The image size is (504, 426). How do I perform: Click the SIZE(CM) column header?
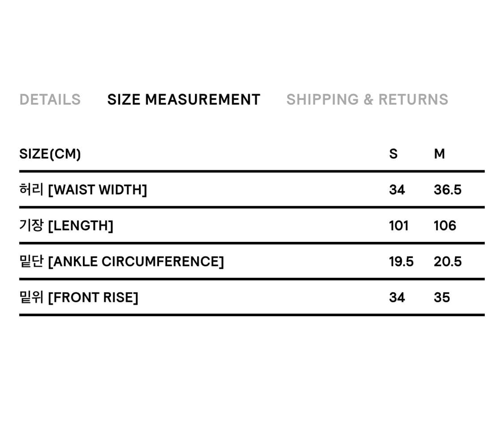[x=50, y=154]
